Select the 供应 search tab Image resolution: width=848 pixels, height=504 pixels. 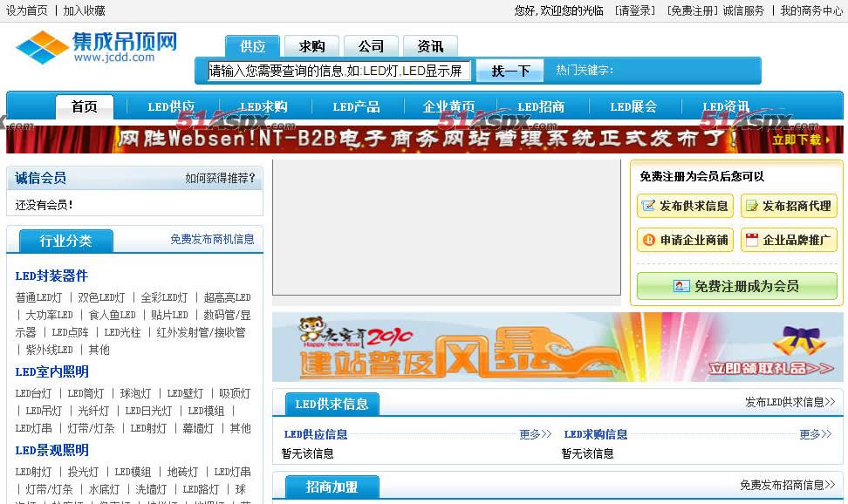coord(252,46)
